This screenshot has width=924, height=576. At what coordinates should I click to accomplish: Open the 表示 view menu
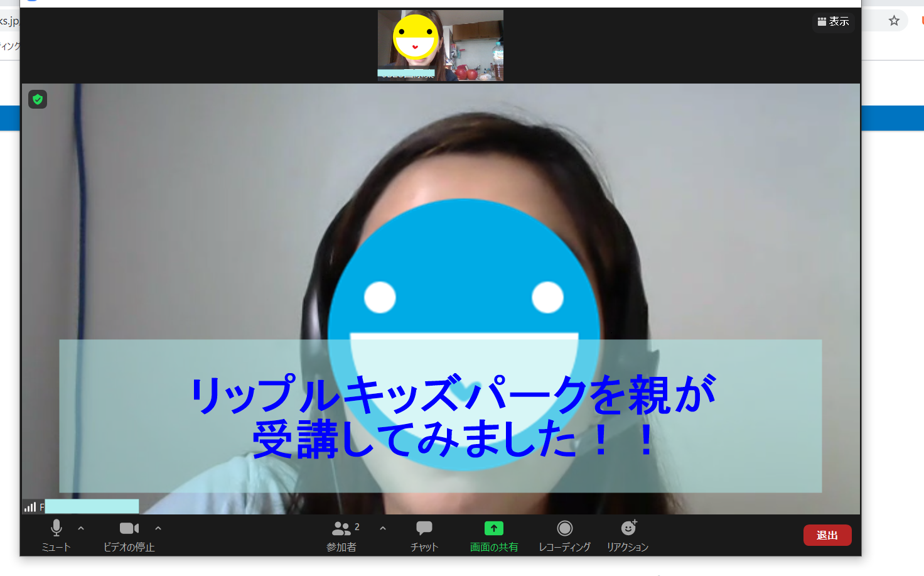834,22
